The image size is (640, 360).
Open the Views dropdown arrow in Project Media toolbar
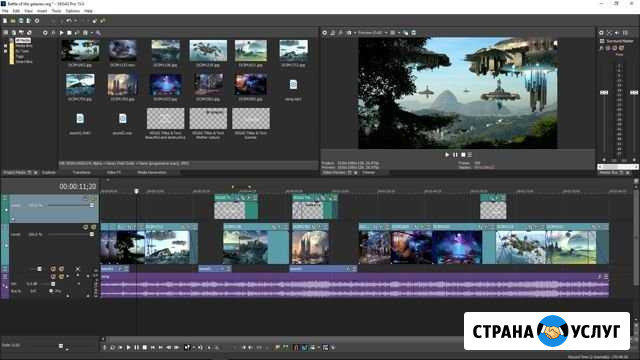(91, 33)
